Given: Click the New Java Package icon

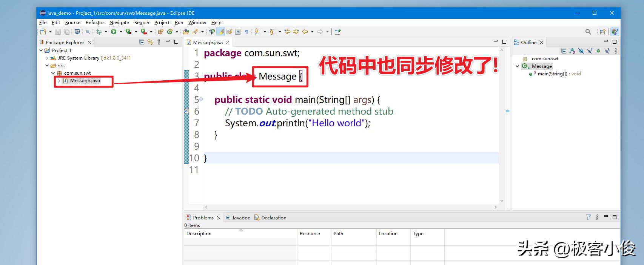Looking at the screenshot, I should tap(160, 32).
